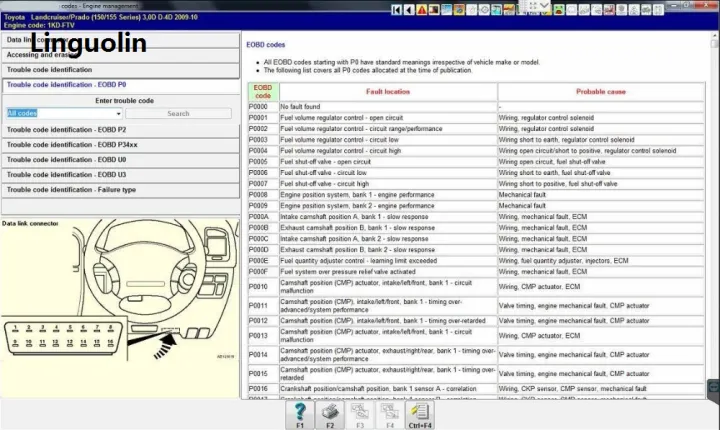Expand the 'Trouble code identification - EOBD U0' section
720x430 pixels.
pyautogui.click(x=120, y=160)
